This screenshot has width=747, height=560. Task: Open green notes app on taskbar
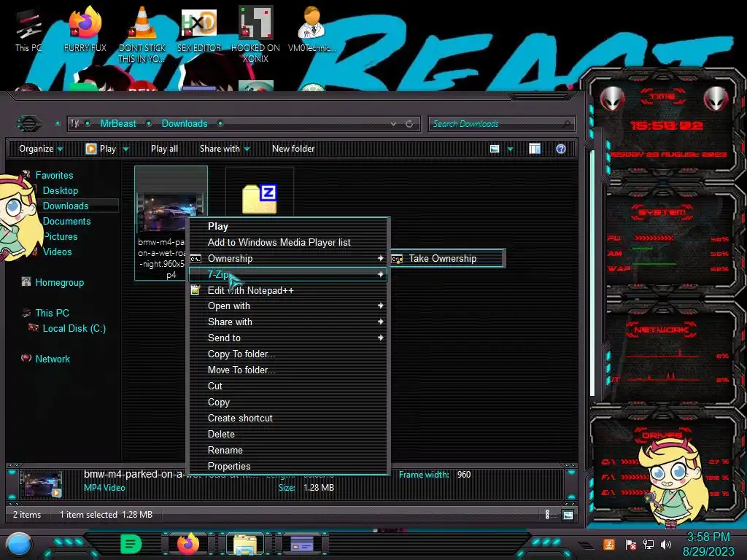click(x=131, y=544)
